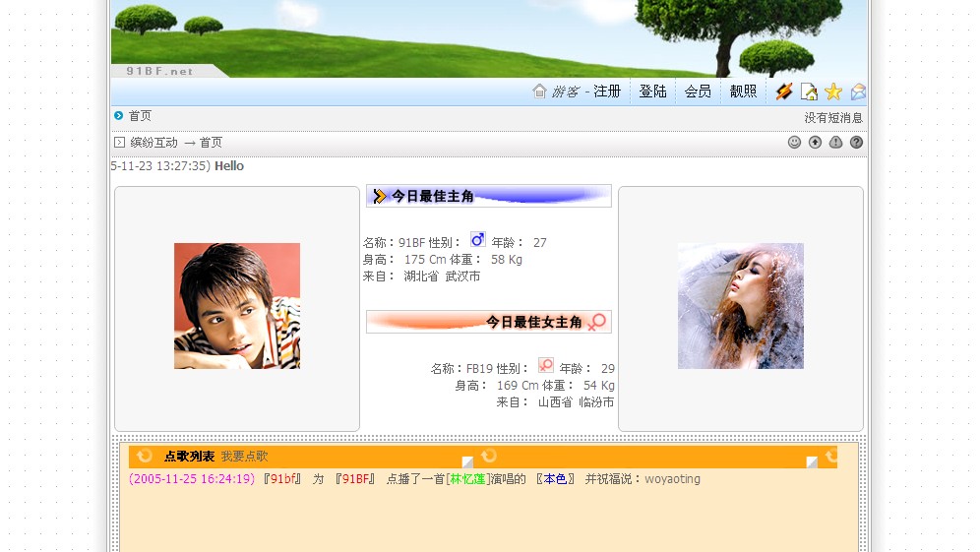The height and width of the screenshot is (552, 980).
Task: Open the 我要点歌 request song link
Action: (x=244, y=457)
